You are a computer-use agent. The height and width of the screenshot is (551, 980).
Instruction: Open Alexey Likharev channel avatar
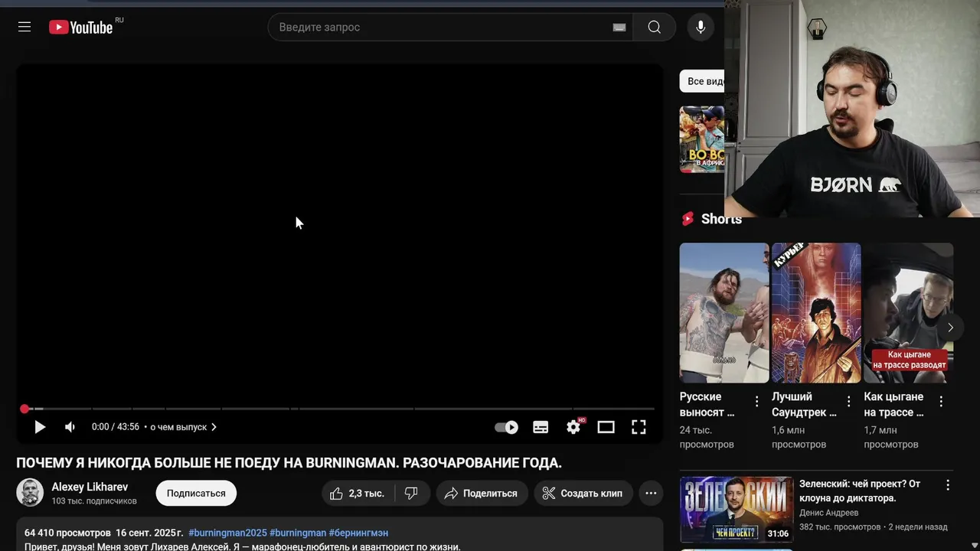pyautogui.click(x=30, y=493)
